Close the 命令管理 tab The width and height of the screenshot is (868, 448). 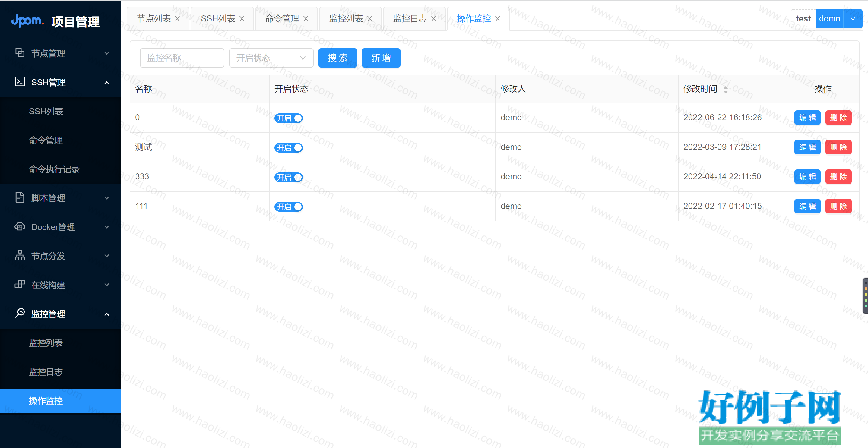(x=306, y=19)
